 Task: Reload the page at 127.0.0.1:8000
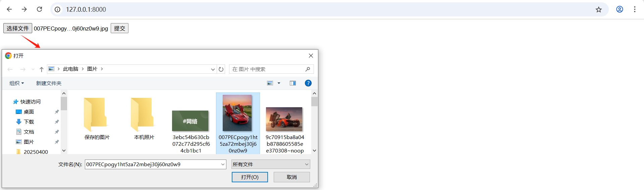[40, 9]
